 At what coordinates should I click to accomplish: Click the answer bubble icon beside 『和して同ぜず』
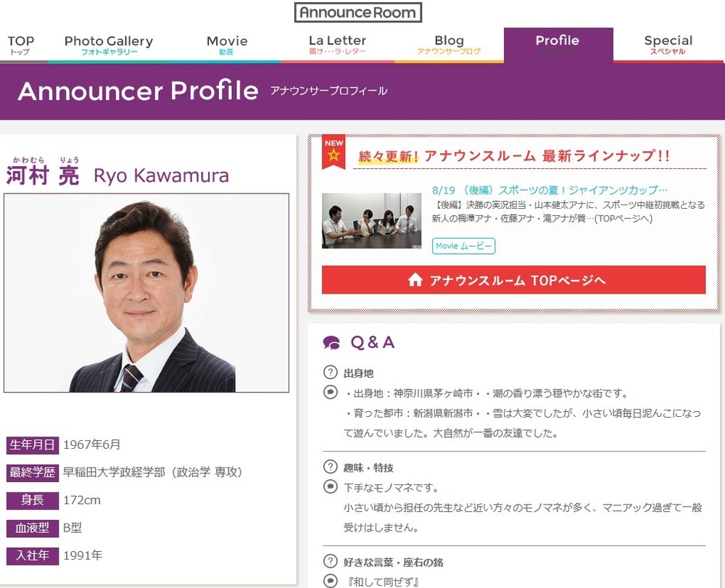click(331, 581)
